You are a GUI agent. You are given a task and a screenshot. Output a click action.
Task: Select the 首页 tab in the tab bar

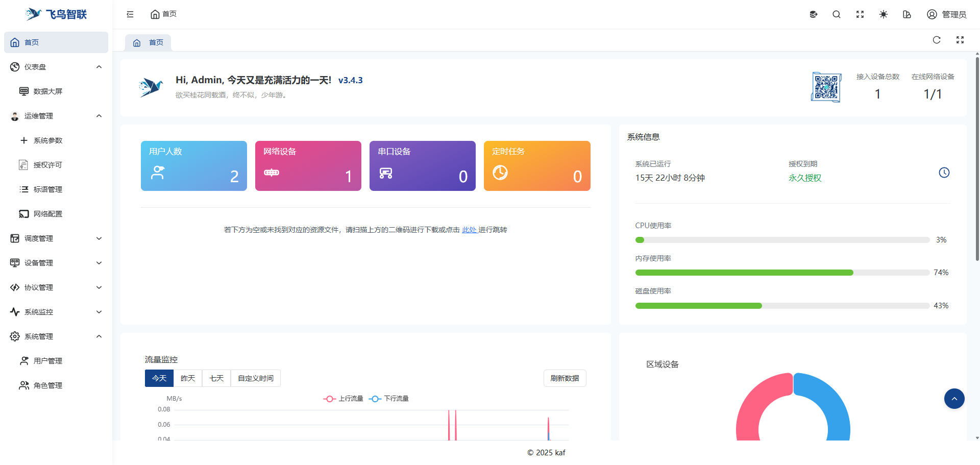(148, 43)
